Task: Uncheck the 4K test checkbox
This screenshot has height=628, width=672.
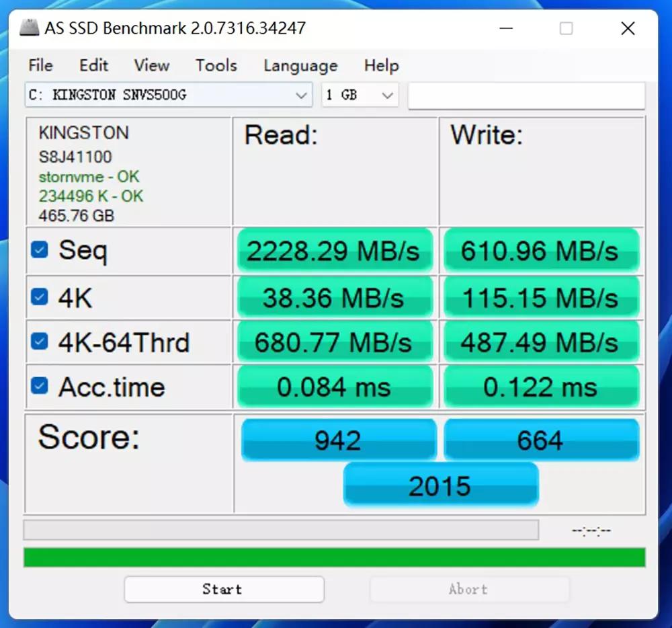Action: [x=40, y=297]
